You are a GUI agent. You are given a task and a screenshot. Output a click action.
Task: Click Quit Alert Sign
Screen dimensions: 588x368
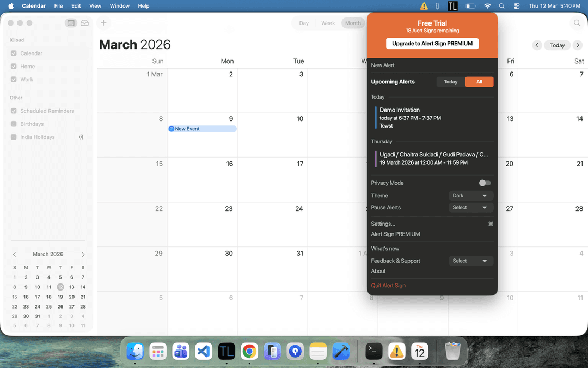[388, 286]
